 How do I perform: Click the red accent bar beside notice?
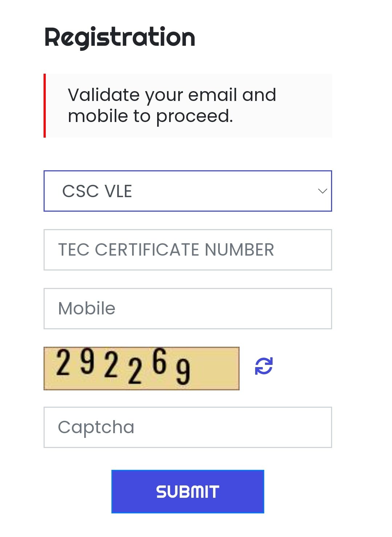pyautogui.click(x=45, y=105)
